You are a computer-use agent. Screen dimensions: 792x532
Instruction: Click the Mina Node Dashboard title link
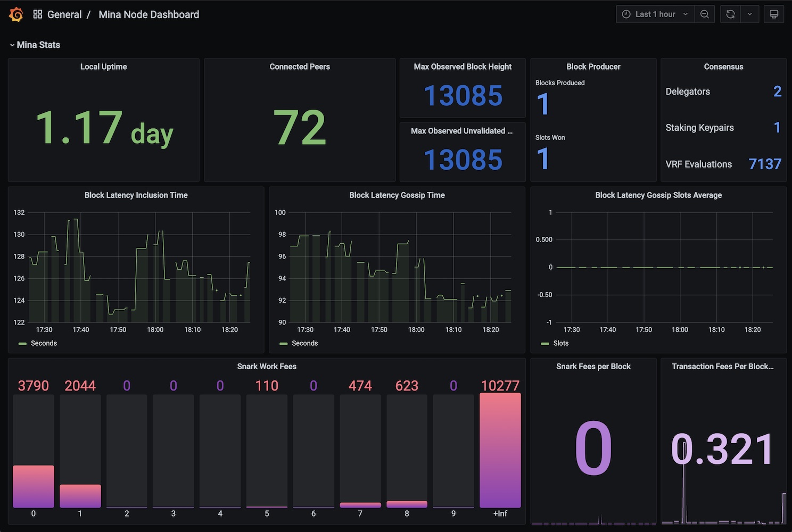149,14
